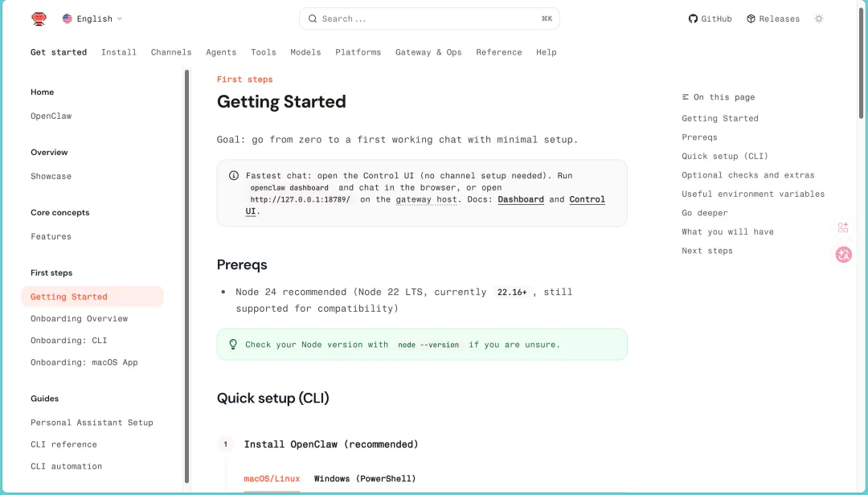The width and height of the screenshot is (868, 495).
Task: Focus the Search input field
Action: pyautogui.click(x=426, y=18)
